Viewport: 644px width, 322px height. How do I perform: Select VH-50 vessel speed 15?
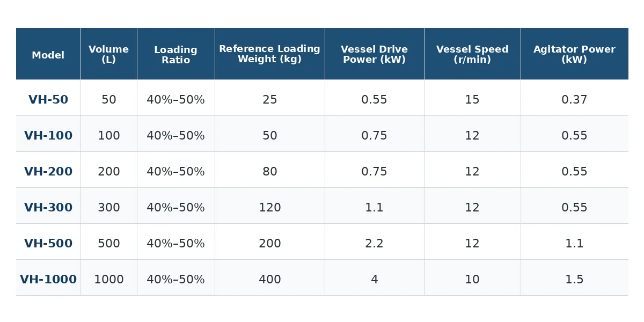472,100
